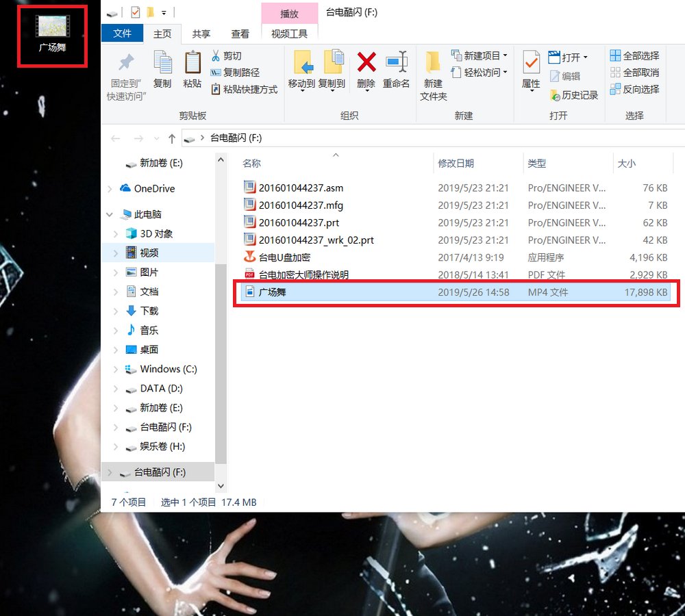
Task: Open the 新建项目 dropdown
Action: pyautogui.click(x=480, y=55)
